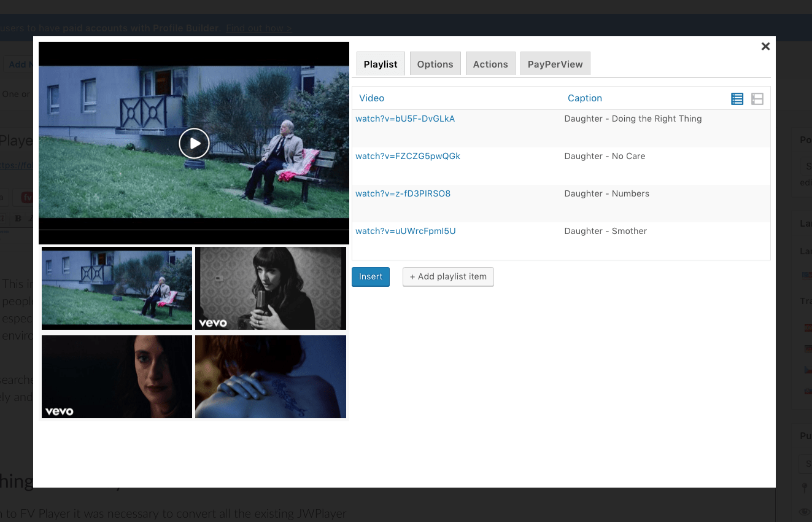This screenshot has height=522, width=812.
Task: Select video watch?v=bU5F-DvGLkA
Action: pos(405,119)
